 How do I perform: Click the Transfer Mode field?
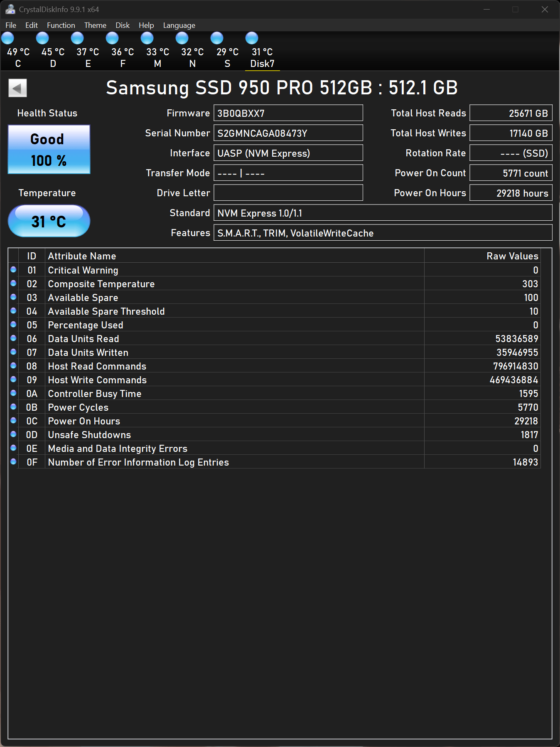tap(288, 173)
